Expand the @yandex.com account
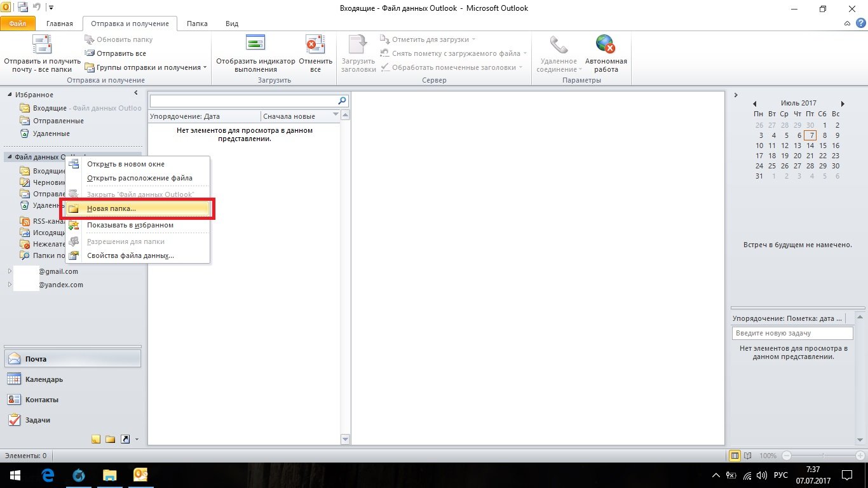 10,285
